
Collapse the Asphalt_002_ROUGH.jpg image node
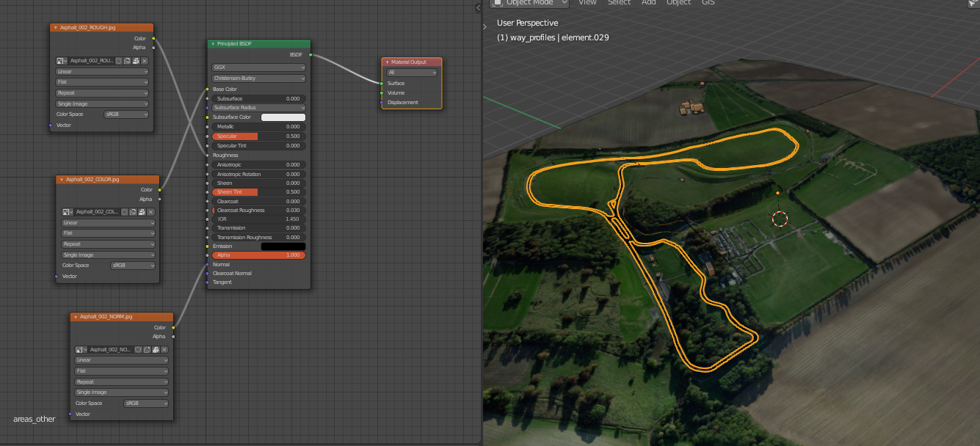coord(56,28)
